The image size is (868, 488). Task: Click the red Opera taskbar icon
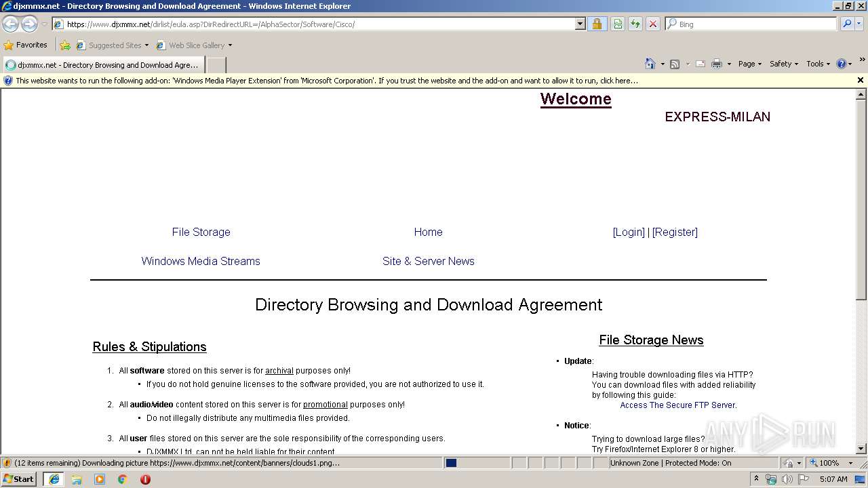[145, 479]
